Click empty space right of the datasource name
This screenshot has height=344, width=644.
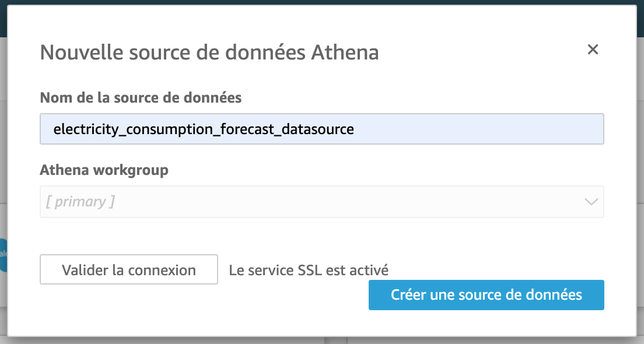pyautogui.click(x=478, y=129)
